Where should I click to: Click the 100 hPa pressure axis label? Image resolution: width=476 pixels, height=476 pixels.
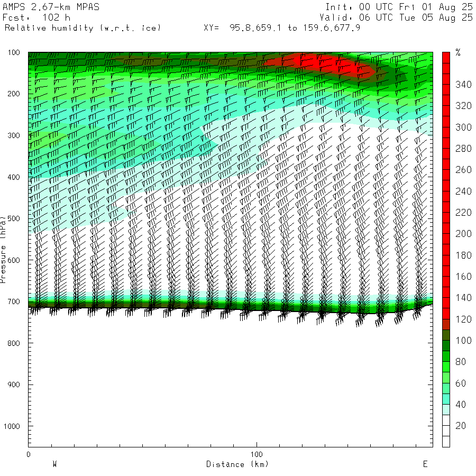[x=14, y=52]
